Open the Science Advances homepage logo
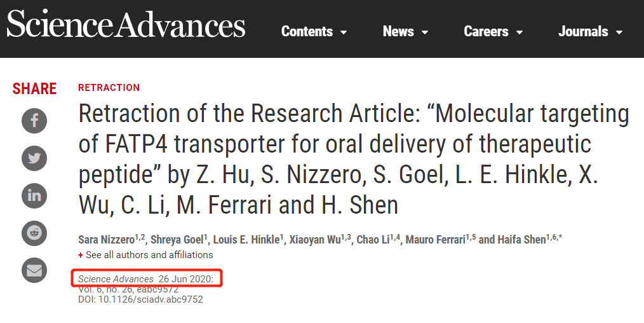 126,24
